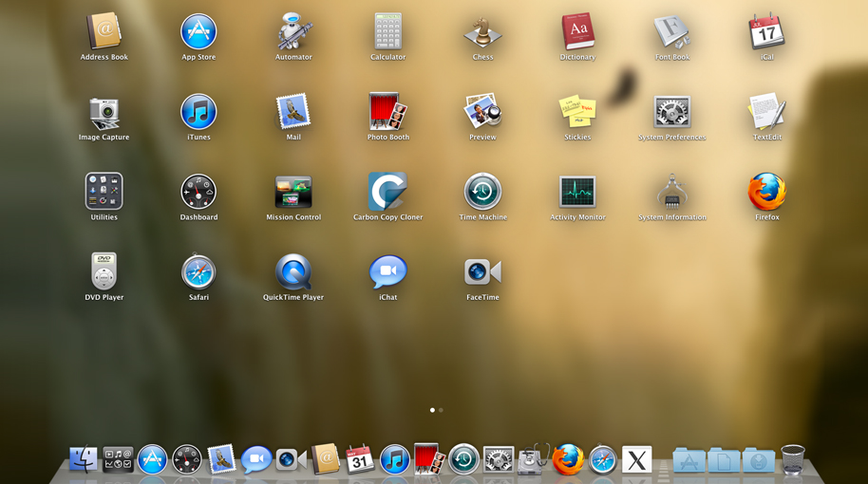Launch Font Book
Viewport: 868px width, 484px height.
[x=672, y=31]
